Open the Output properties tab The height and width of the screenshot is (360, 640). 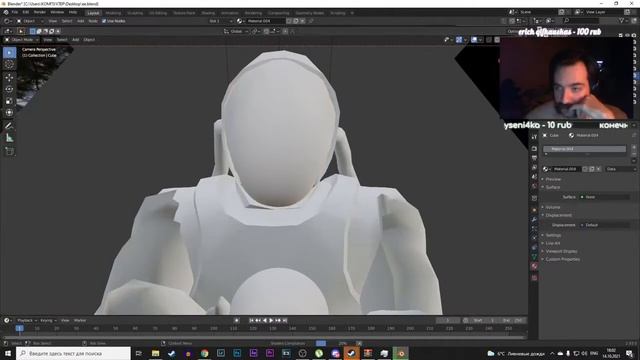534,158
